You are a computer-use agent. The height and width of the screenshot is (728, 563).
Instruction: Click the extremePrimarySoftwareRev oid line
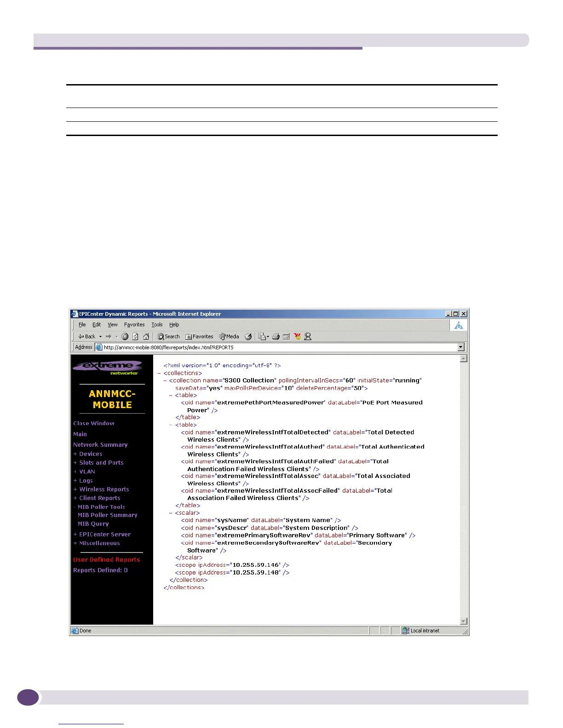[298, 535]
